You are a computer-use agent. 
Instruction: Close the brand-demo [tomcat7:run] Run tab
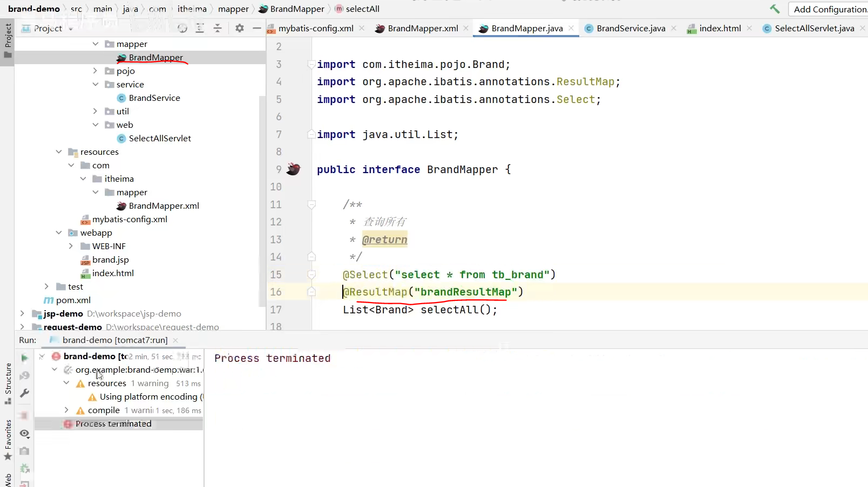[175, 340]
